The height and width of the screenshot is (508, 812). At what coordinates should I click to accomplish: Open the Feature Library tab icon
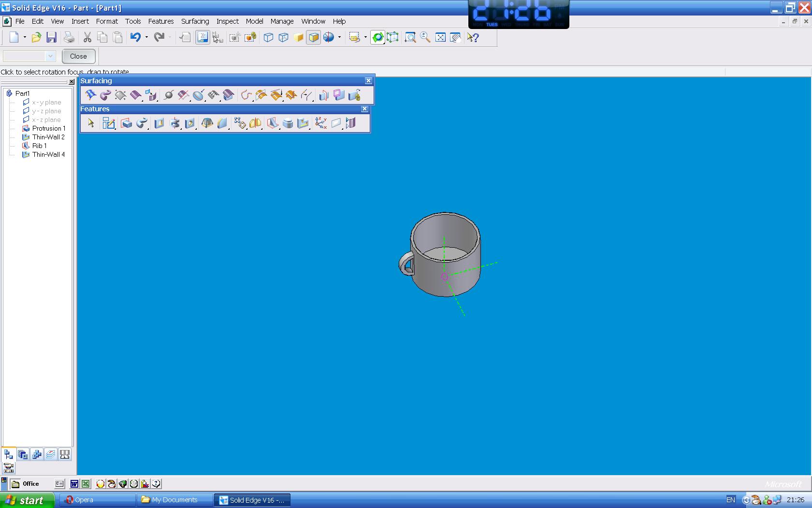pyautogui.click(x=23, y=454)
